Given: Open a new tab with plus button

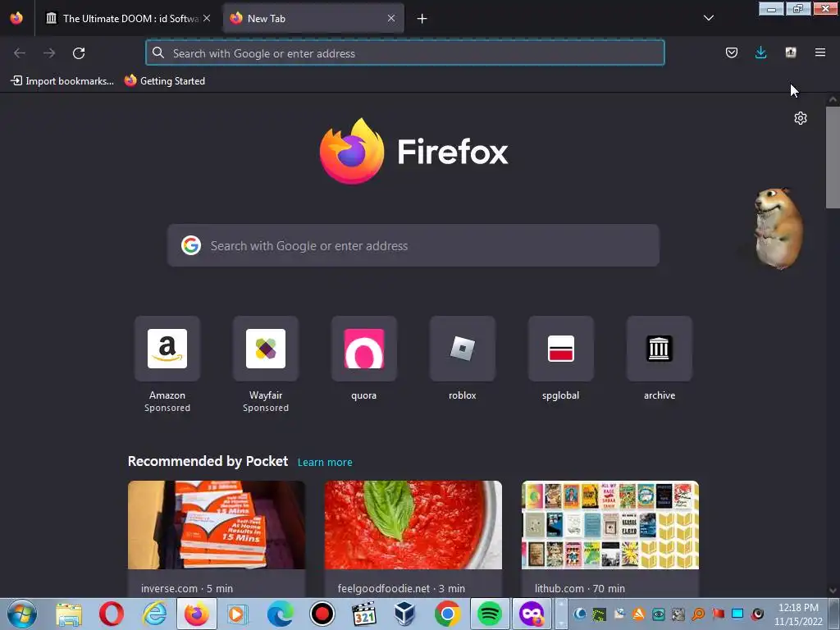Looking at the screenshot, I should click(x=422, y=19).
